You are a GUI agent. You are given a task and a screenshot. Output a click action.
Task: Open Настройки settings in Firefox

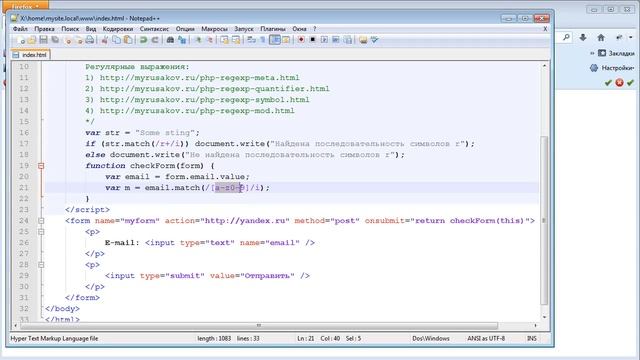[x=612, y=68]
